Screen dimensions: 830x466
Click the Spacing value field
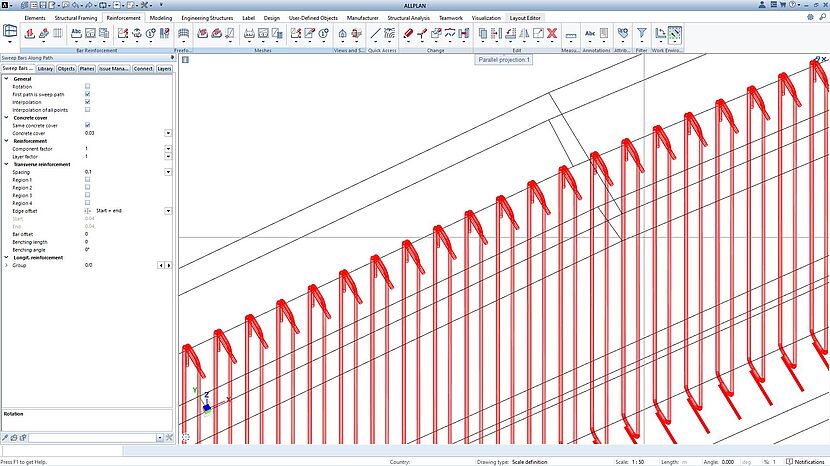pos(120,172)
